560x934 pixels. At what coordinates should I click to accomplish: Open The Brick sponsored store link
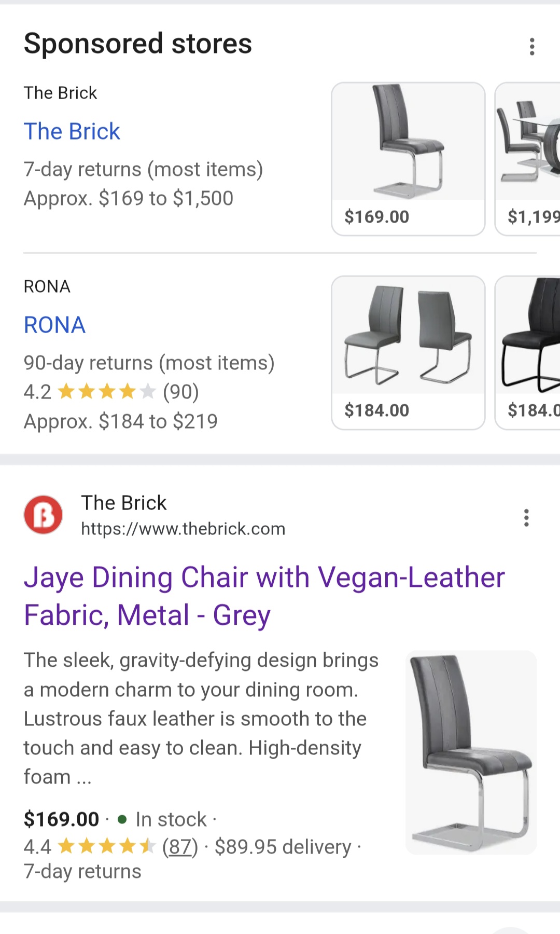coord(72,131)
